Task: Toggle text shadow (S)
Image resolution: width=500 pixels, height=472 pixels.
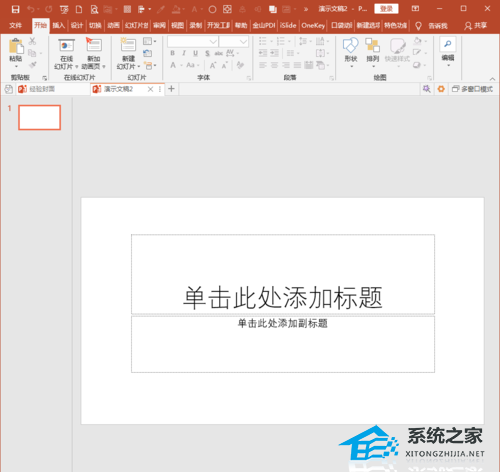Action: (x=207, y=53)
